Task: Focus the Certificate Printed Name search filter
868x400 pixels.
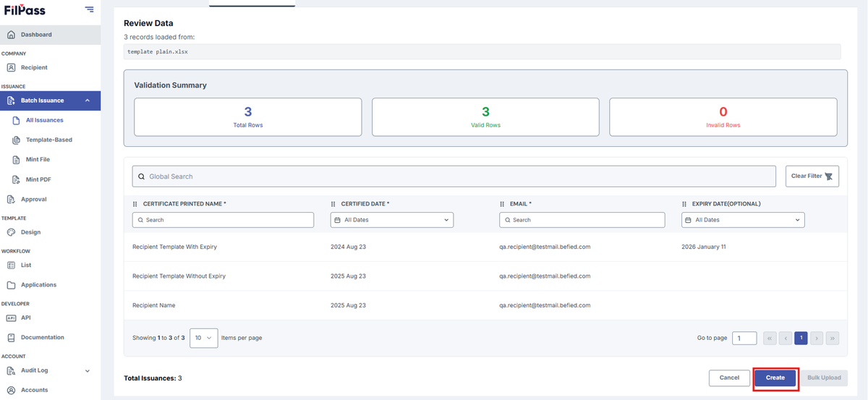Action: coord(223,220)
